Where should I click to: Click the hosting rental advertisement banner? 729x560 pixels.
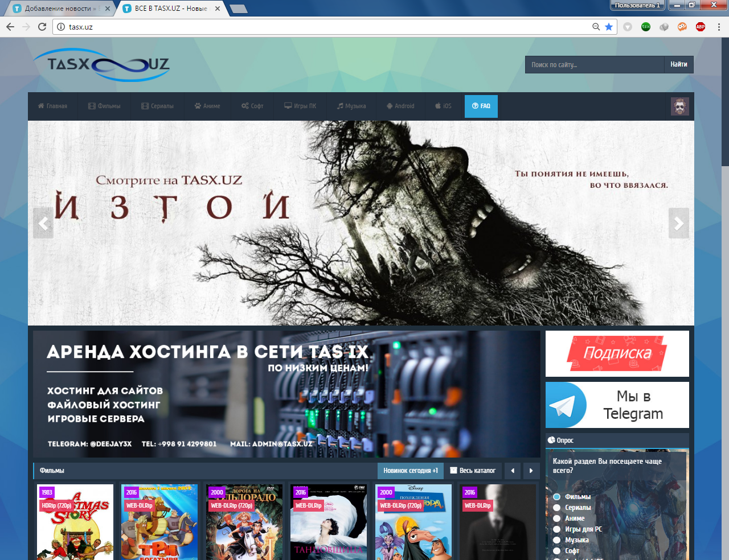pos(286,394)
